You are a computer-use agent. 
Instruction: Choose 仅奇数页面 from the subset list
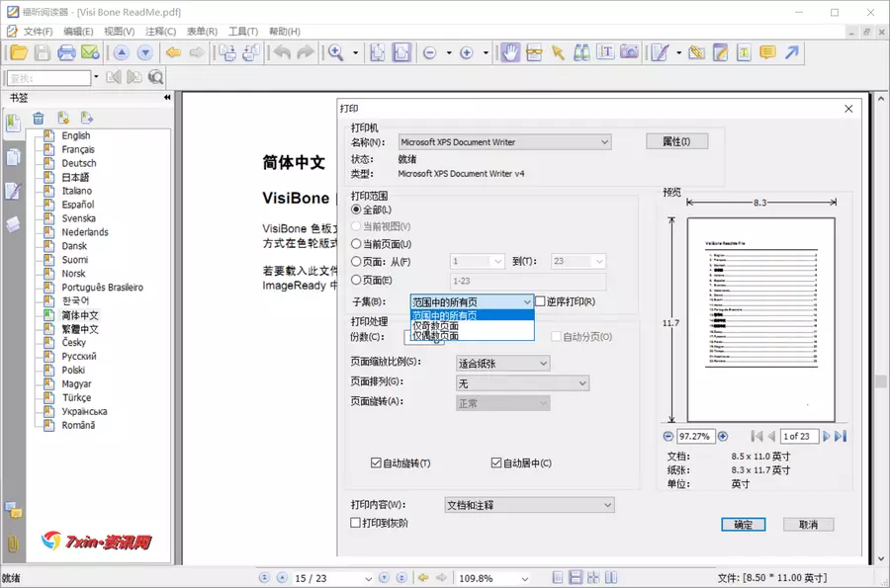click(436, 326)
